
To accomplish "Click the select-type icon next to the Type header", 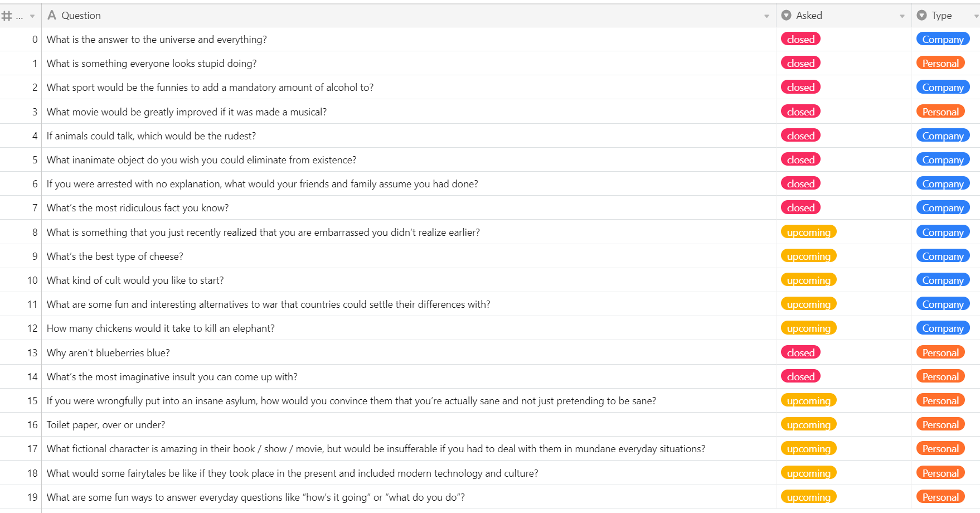I will 923,15.
